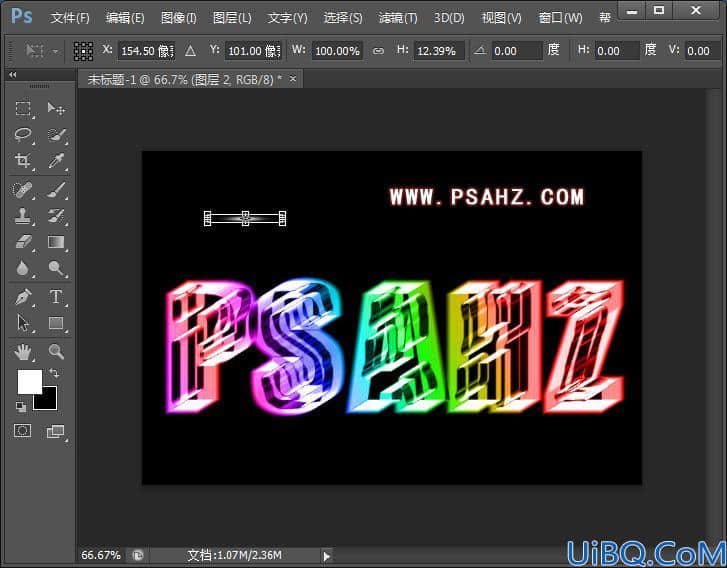Click the rotation angle icon

(x=480, y=51)
